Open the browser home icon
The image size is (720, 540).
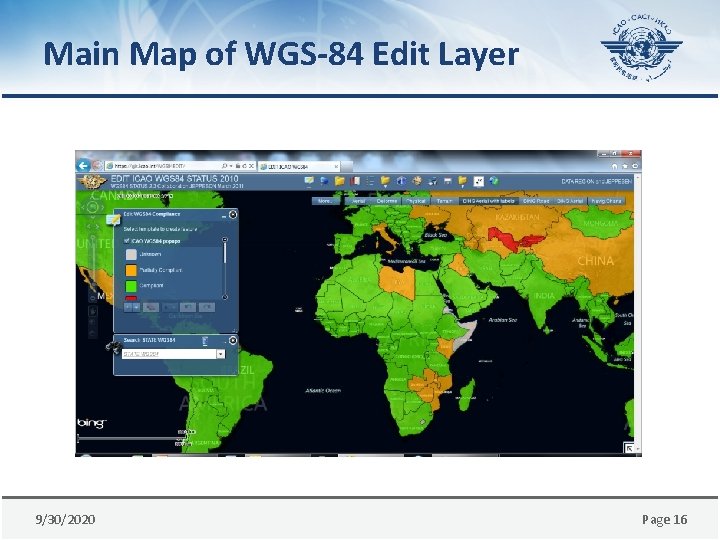pos(615,166)
